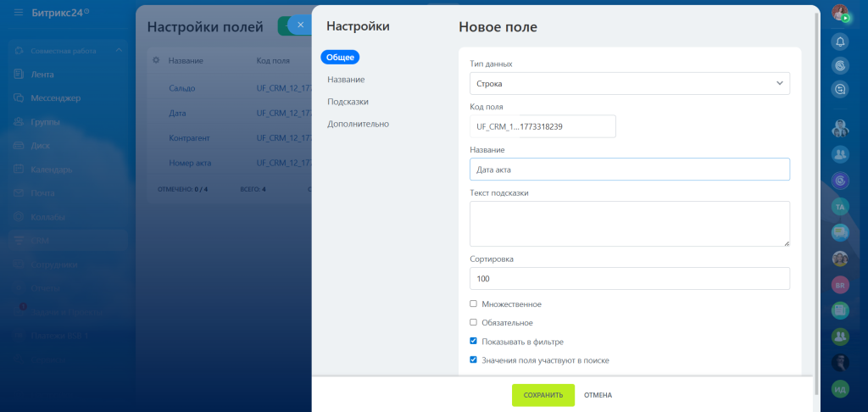The width and height of the screenshot is (868, 412).
Task: Click the Отмена link
Action: [x=598, y=395]
